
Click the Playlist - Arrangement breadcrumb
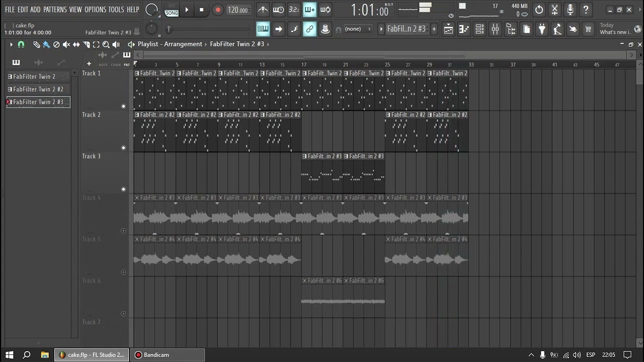pyautogui.click(x=170, y=44)
